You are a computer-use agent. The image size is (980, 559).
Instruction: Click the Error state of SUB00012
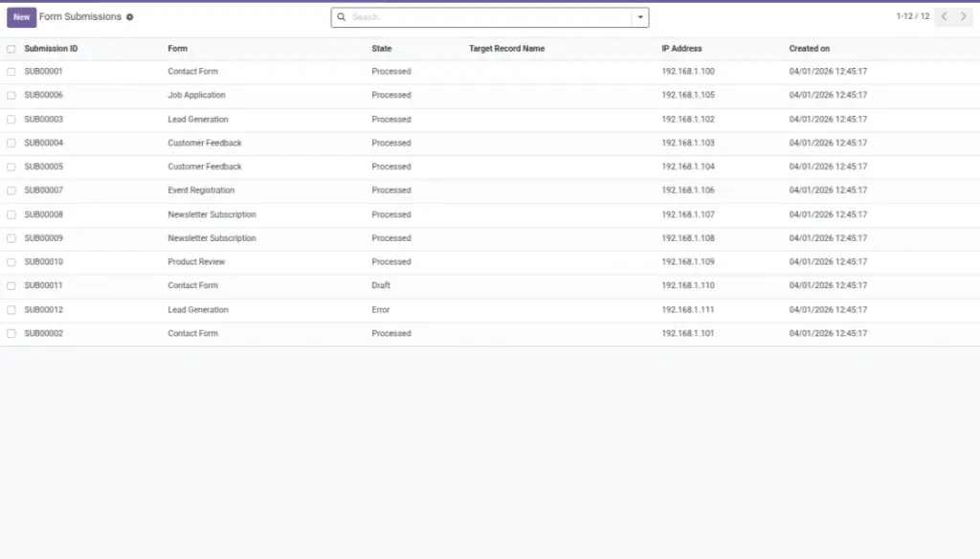[x=381, y=310]
